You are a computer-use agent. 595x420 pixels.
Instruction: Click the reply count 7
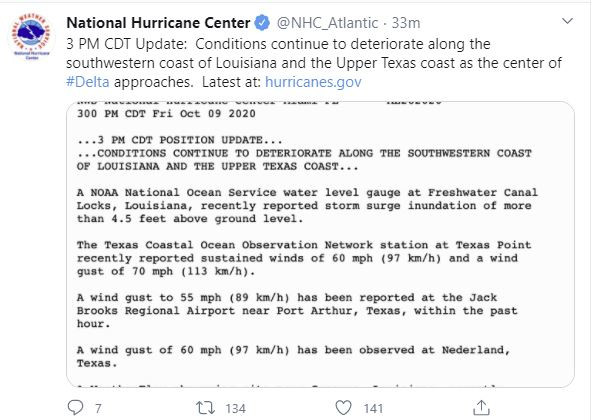[x=98, y=409]
